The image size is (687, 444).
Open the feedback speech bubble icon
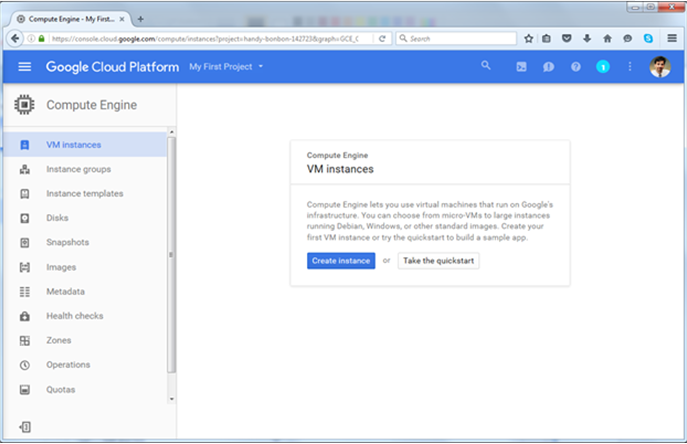(548, 67)
